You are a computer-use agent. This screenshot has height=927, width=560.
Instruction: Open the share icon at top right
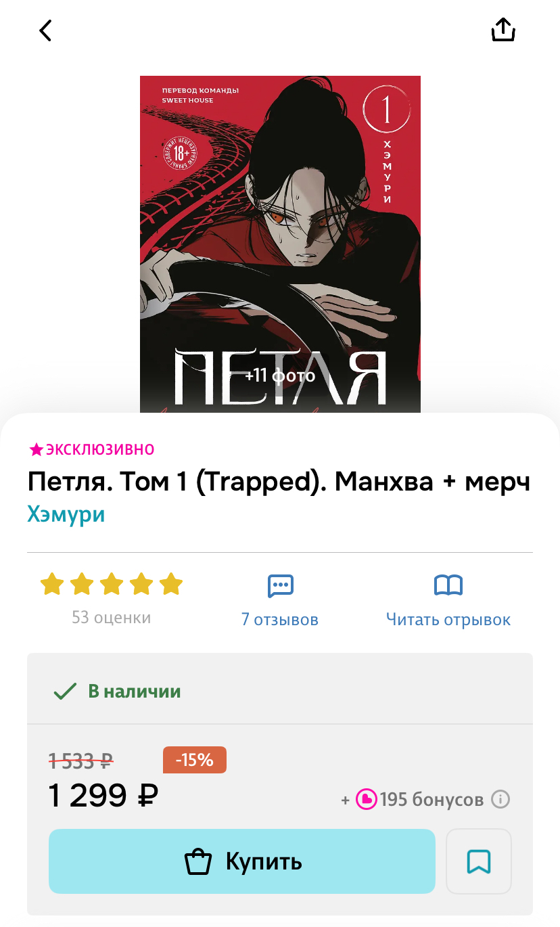click(503, 30)
